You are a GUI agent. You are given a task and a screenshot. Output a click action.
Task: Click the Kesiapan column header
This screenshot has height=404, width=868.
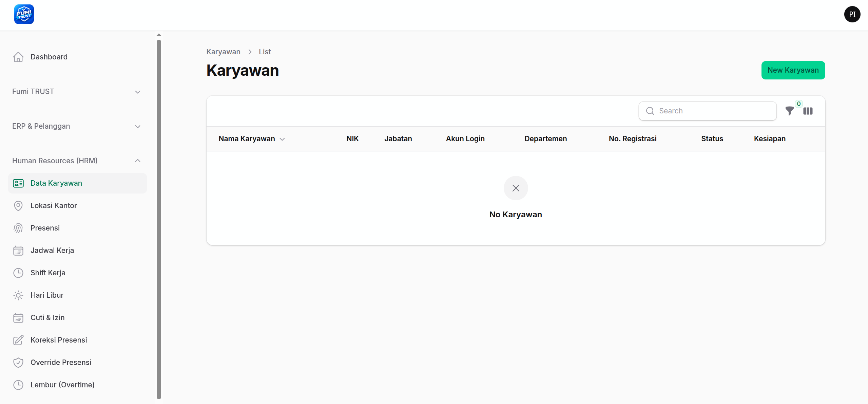(769, 139)
